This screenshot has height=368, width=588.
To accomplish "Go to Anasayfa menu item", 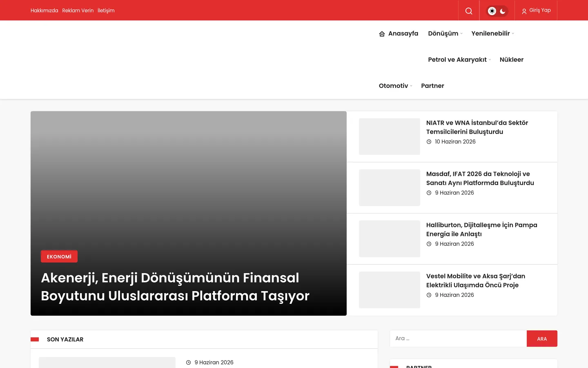I will tap(399, 34).
